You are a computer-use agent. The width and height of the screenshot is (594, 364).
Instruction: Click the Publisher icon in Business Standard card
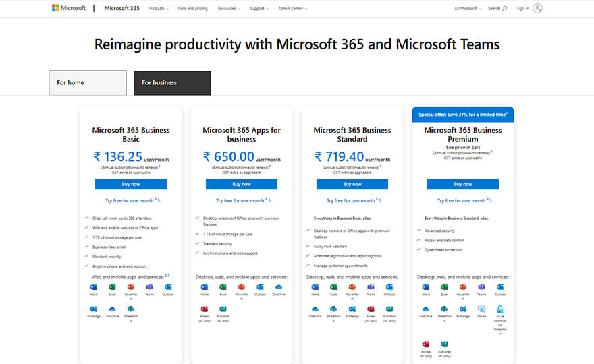coord(389,309)
